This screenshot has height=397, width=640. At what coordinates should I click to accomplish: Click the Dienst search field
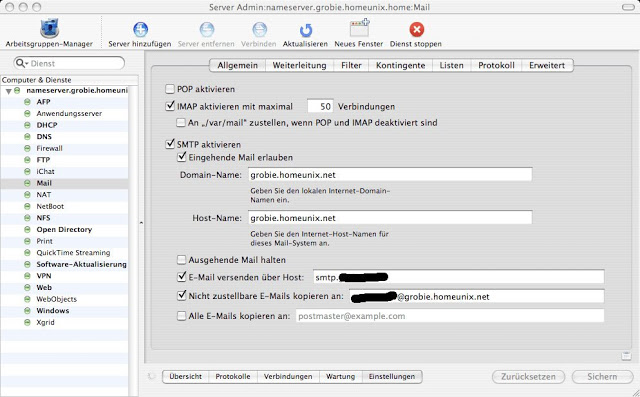69,63
